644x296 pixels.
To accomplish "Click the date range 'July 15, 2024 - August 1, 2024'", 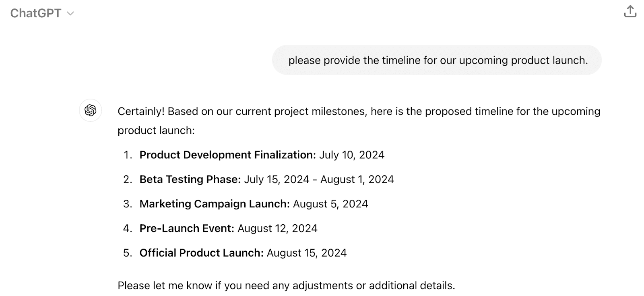I will click(319, 179).
